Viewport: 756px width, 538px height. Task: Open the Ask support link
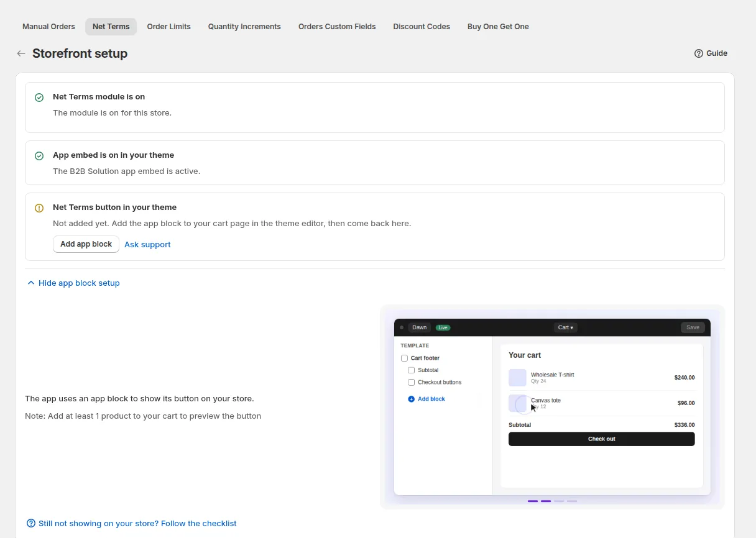147,245
